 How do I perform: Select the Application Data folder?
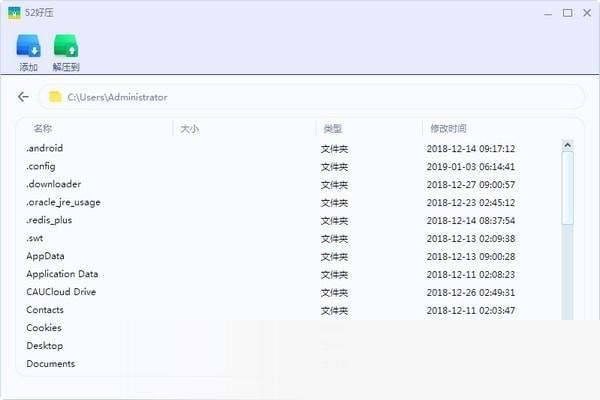coord(62,274)
